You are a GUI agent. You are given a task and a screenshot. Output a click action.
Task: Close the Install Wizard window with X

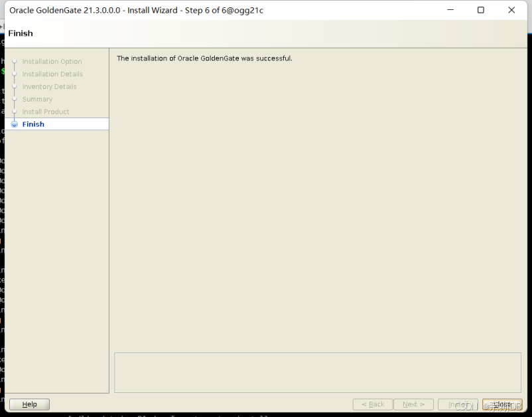click(511, 10)
